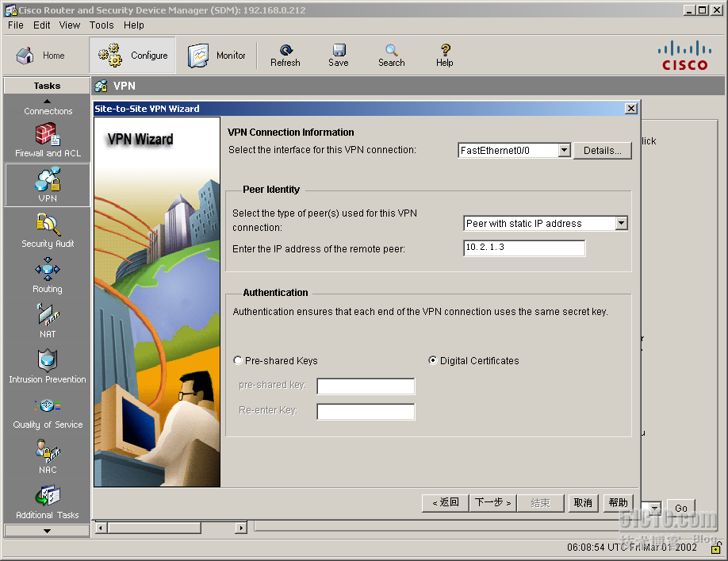Open the NAT task
The width and height of the screenshot is (728, 561).
[x=48, y=321]
